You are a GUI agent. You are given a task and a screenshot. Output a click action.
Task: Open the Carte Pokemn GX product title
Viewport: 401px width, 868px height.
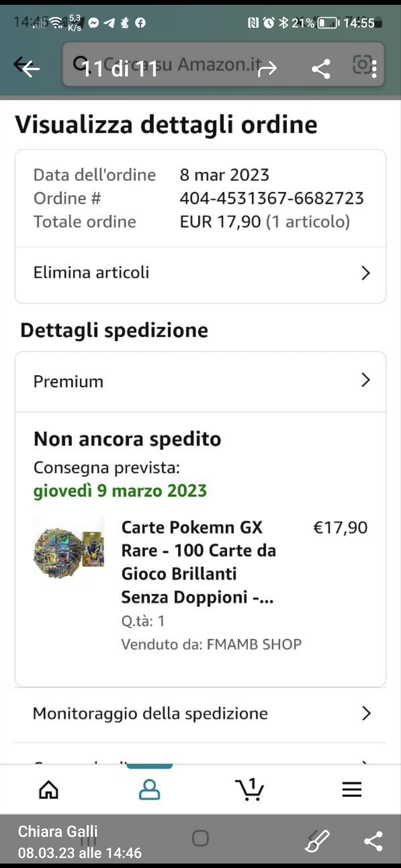(199, 562)
